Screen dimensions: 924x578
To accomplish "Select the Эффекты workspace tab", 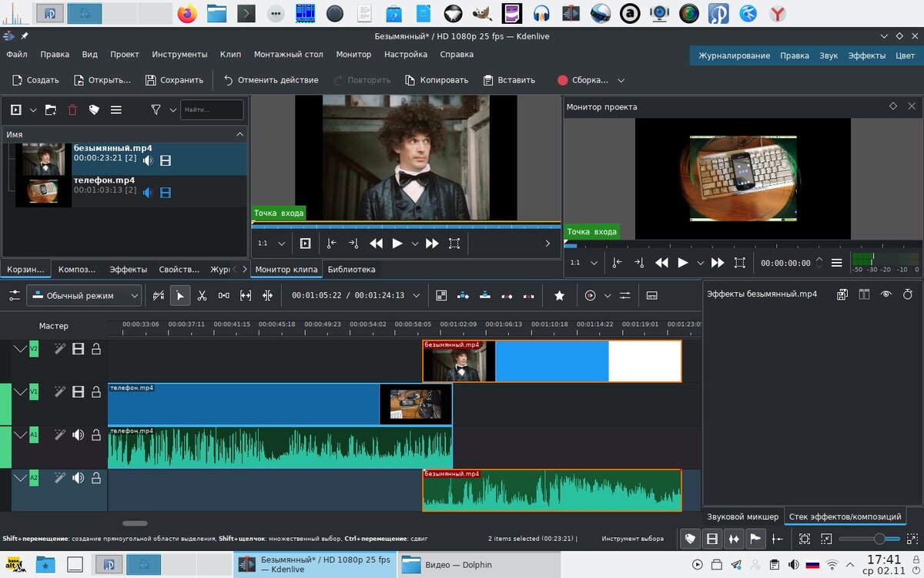I will click(x=867, y=55).
